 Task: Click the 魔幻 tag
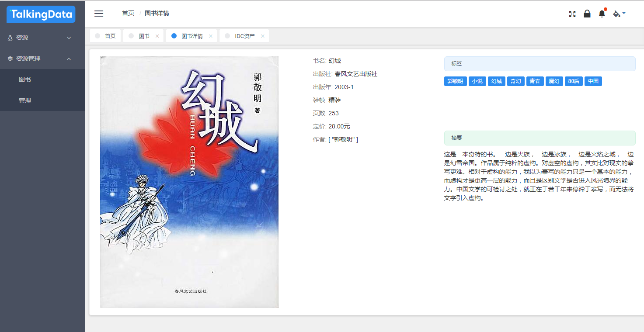pos(554,81)
